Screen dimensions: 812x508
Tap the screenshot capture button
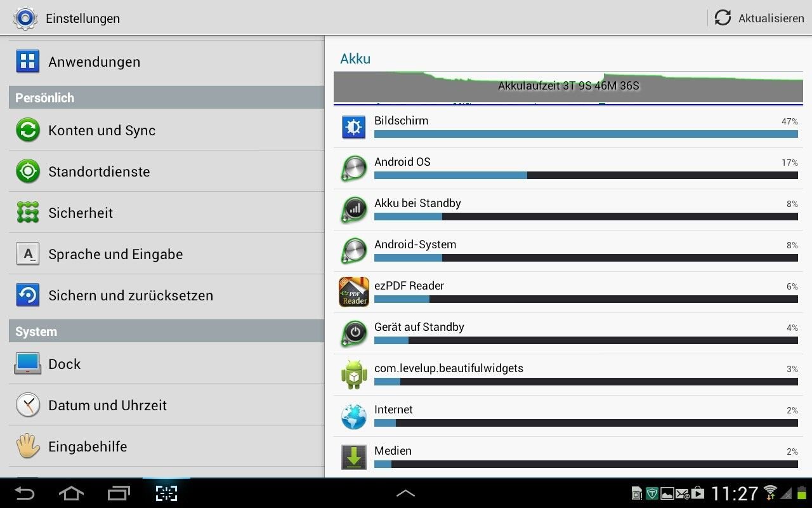[x=166, y=493]
